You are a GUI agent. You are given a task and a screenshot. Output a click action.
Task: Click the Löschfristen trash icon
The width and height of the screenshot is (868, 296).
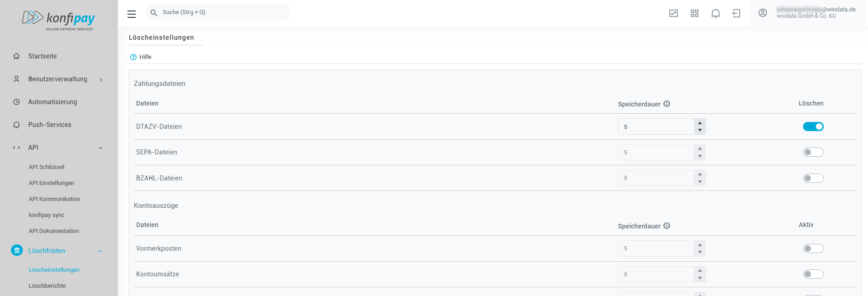(17, 250)
